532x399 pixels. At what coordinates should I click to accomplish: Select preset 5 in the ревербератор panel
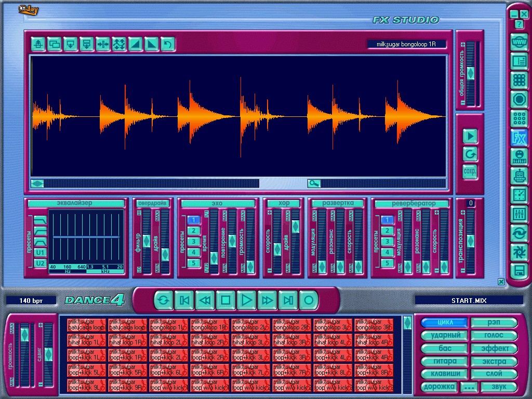click(387, 263)
